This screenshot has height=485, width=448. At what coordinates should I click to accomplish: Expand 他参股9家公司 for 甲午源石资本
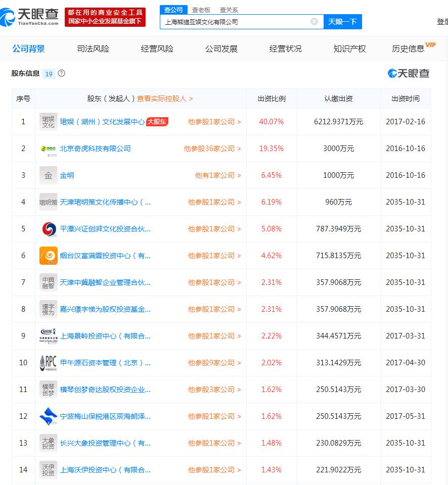pos(214,363)
